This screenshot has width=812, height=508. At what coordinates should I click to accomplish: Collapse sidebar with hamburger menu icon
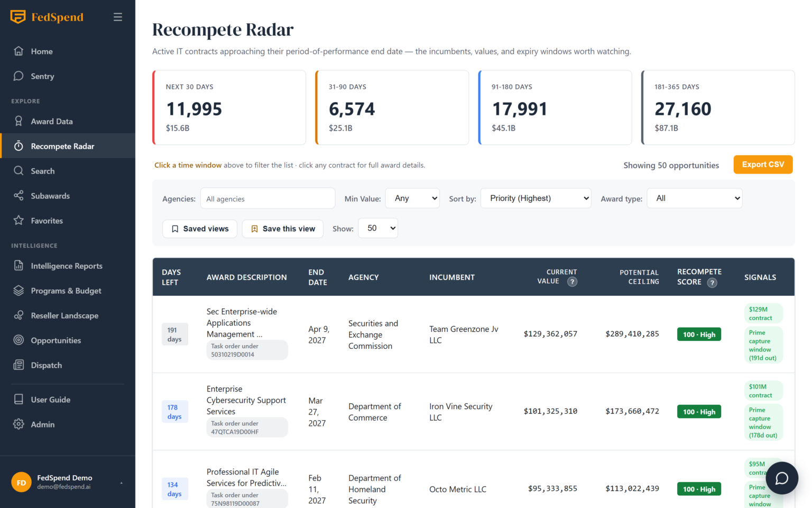pyautogui.click(x=118, y=17)
